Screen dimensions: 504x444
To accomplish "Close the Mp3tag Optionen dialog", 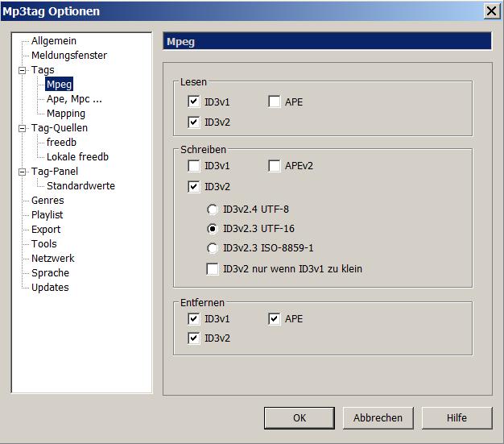I will [x=491, y=11].
